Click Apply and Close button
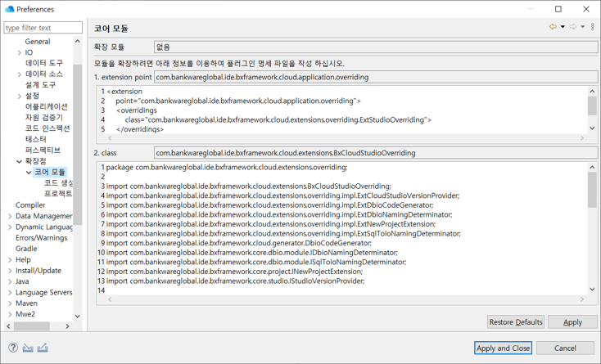The width and height of the screenshot is (601, 364). coord(503,348)
